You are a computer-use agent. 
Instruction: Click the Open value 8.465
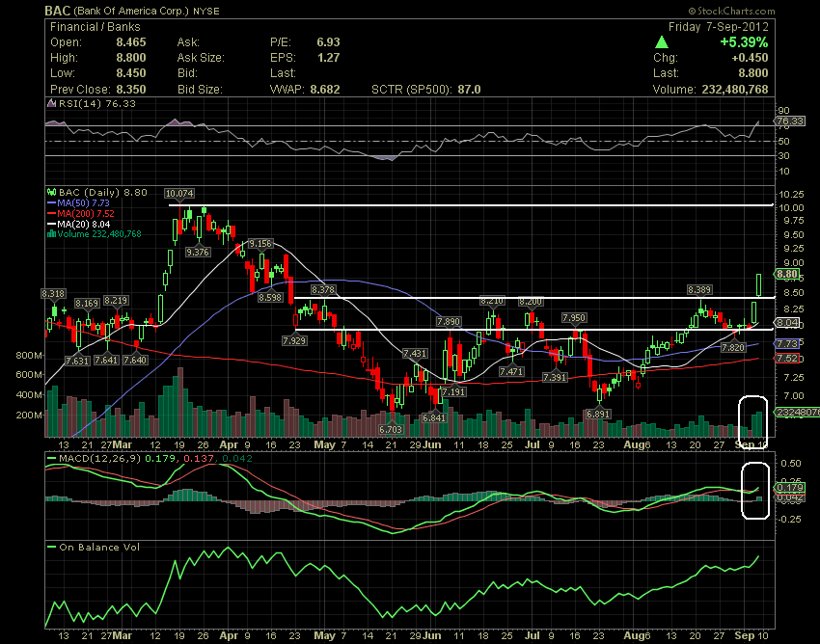point(131,42)
